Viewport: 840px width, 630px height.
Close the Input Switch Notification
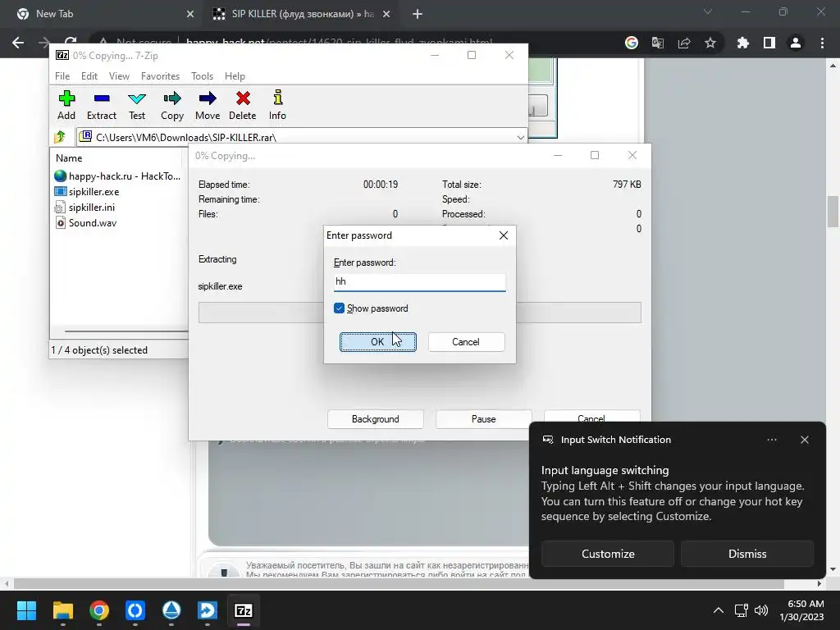(x=804, y=440)
